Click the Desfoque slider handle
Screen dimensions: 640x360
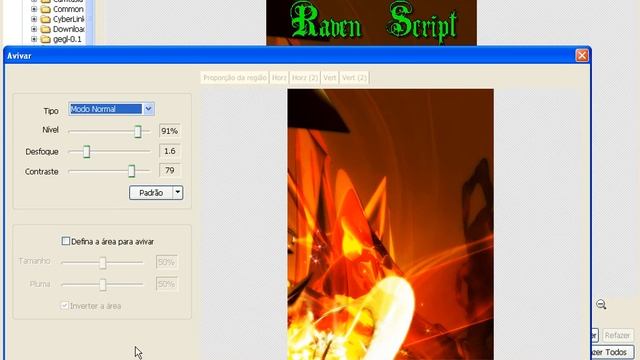click(x=87, y=152)
